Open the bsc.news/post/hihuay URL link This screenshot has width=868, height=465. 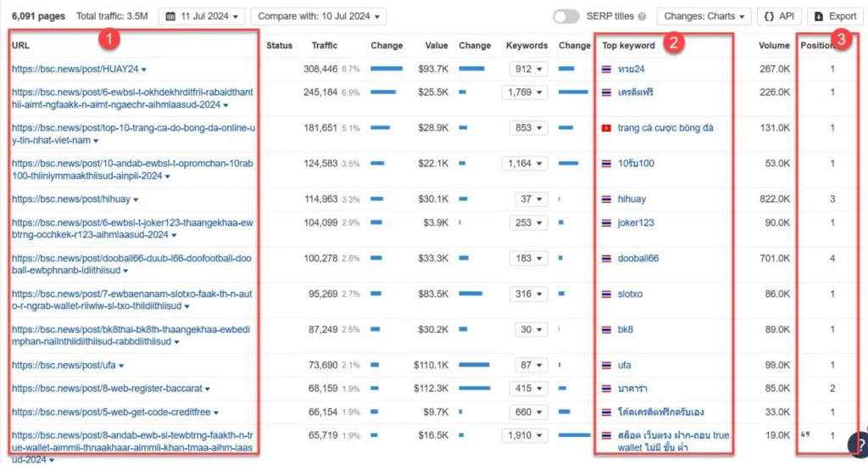71,199
